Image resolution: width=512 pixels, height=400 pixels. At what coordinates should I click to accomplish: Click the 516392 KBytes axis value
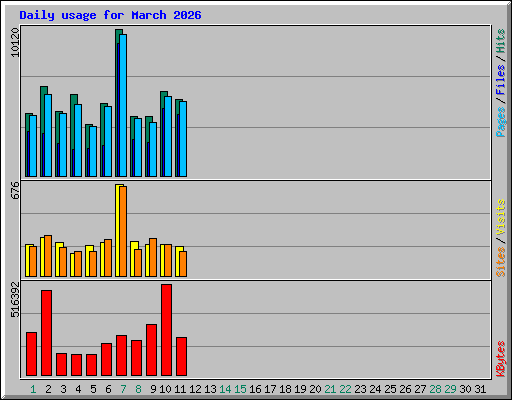point(15,300)
